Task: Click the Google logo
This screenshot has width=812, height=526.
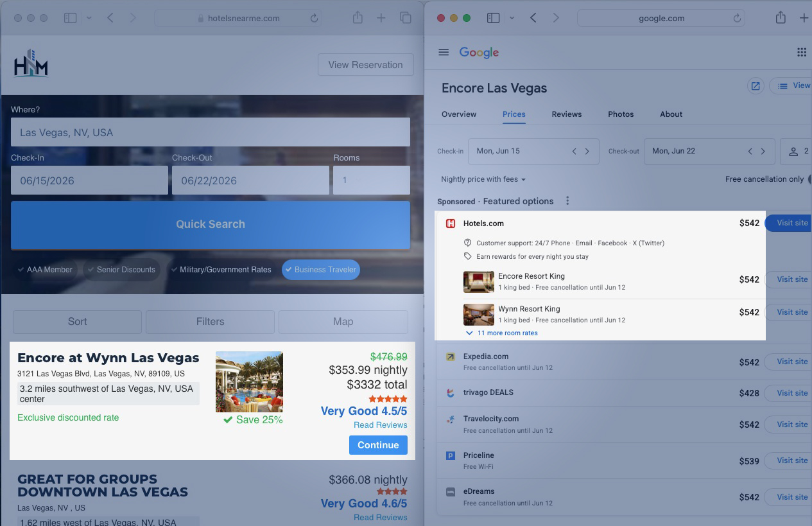Action: click(479, 53)
